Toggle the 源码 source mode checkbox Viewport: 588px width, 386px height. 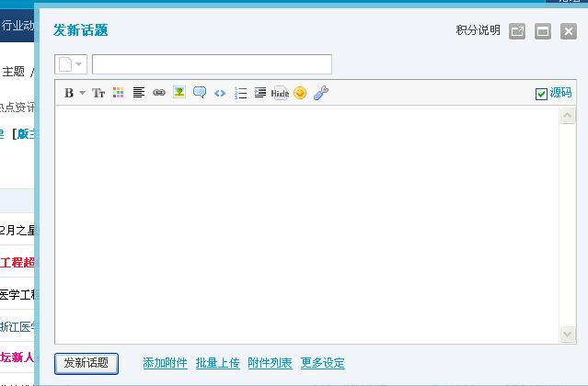click(541, 93)
